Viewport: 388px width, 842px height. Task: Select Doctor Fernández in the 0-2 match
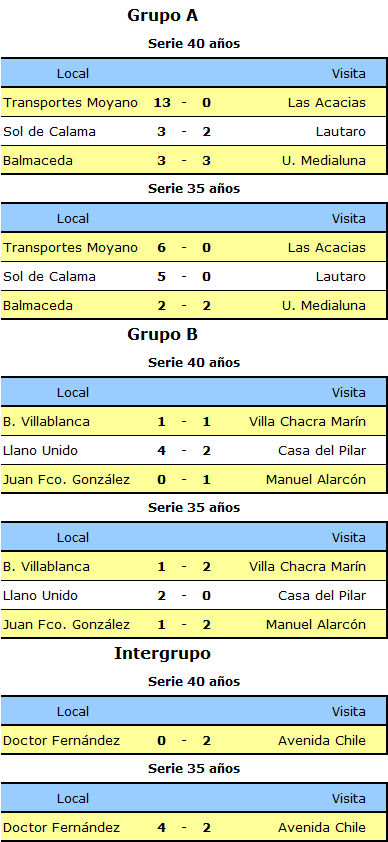(61, 741)
